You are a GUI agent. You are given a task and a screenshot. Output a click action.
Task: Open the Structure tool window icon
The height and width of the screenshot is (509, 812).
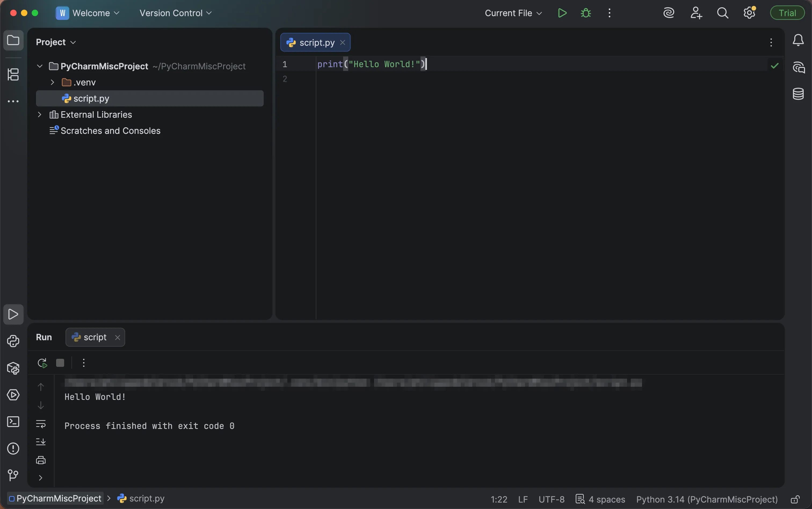13,74
